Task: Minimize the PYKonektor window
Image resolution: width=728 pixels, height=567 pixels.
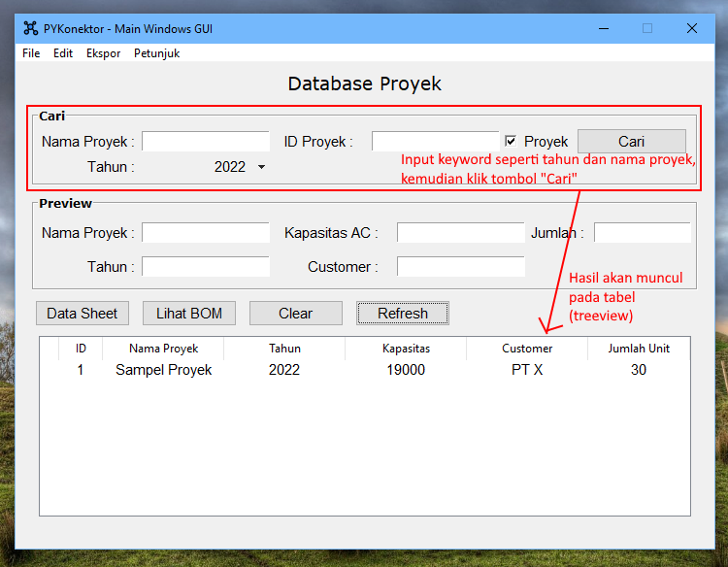Action: 604,28
